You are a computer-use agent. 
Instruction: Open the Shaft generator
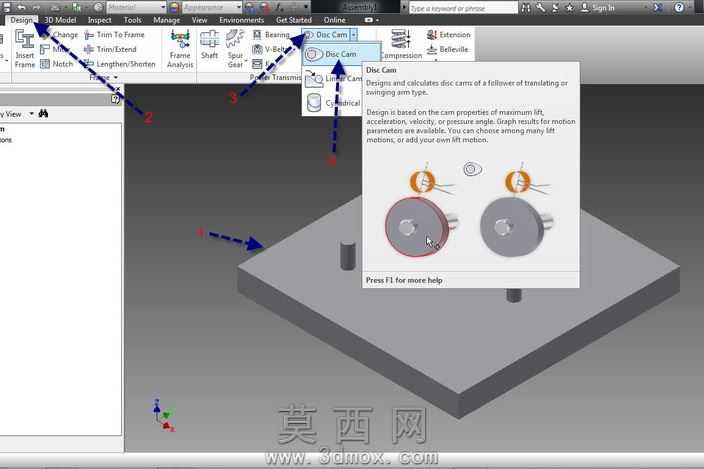point(209,45)
